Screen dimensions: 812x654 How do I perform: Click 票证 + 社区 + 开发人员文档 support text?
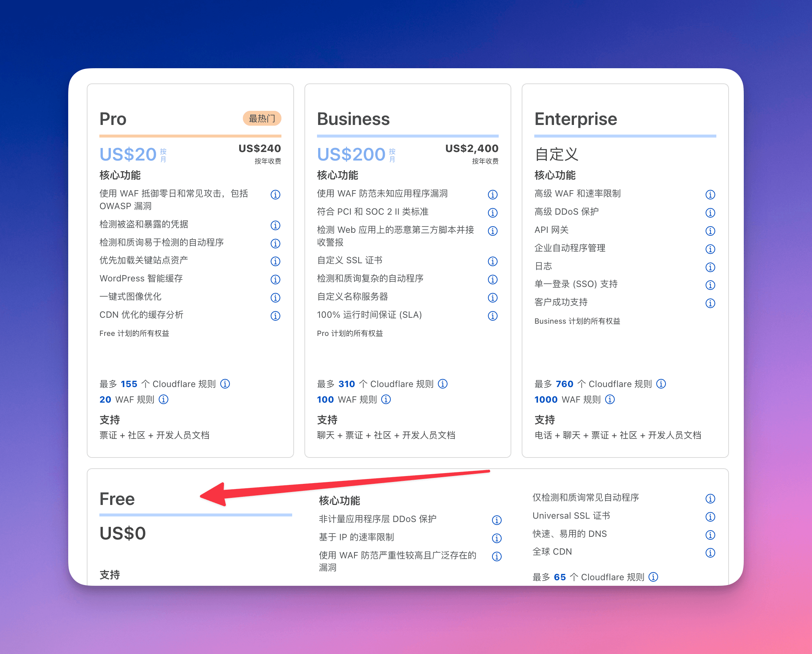pyautogui.click(x=155, y=435)
